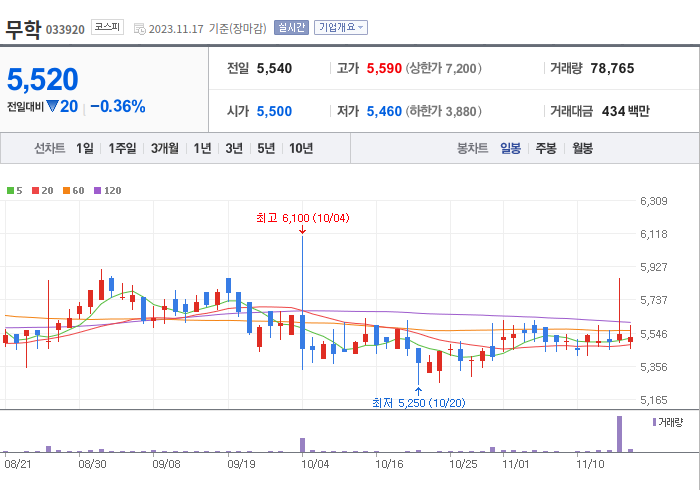Show the 5년 line chart
This screenshot has height=490, width=700.
click(266, 148)
